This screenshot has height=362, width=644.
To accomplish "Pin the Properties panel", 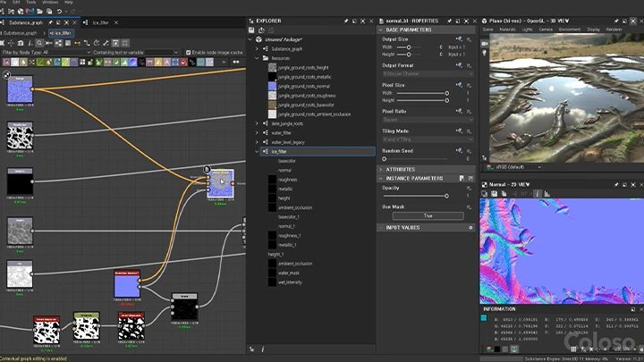I will click(x=450, y=21).
